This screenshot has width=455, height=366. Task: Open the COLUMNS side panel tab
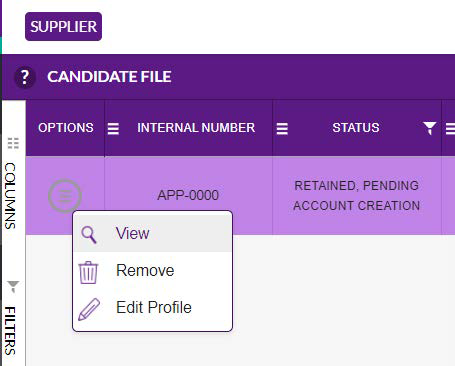click(10, 196)
